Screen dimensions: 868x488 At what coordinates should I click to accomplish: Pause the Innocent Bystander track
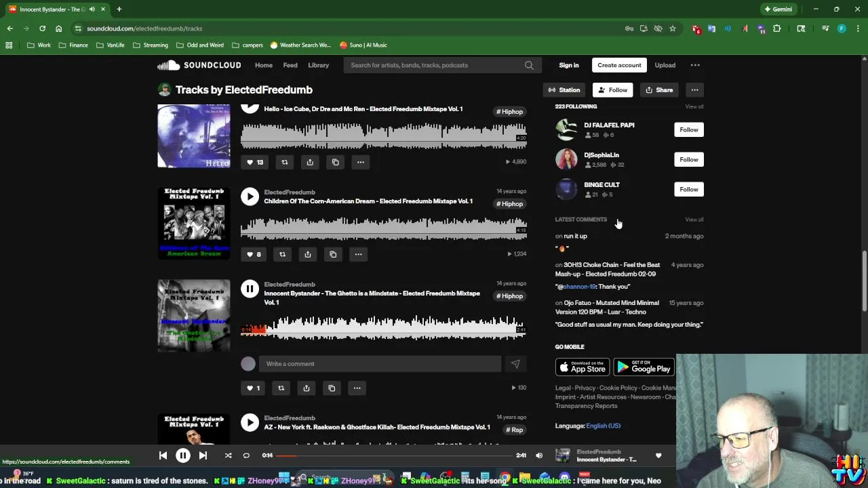(250, 289)
